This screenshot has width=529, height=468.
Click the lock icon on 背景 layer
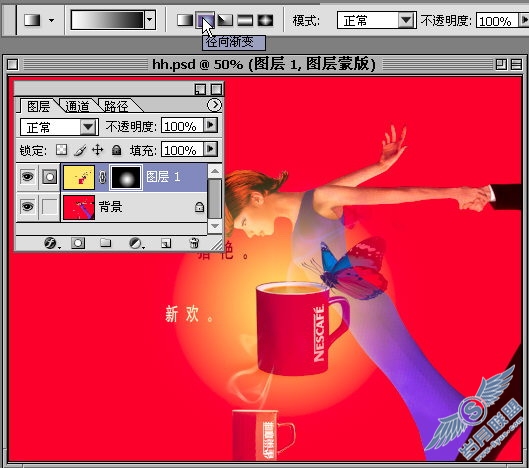[x=199, y=207]
